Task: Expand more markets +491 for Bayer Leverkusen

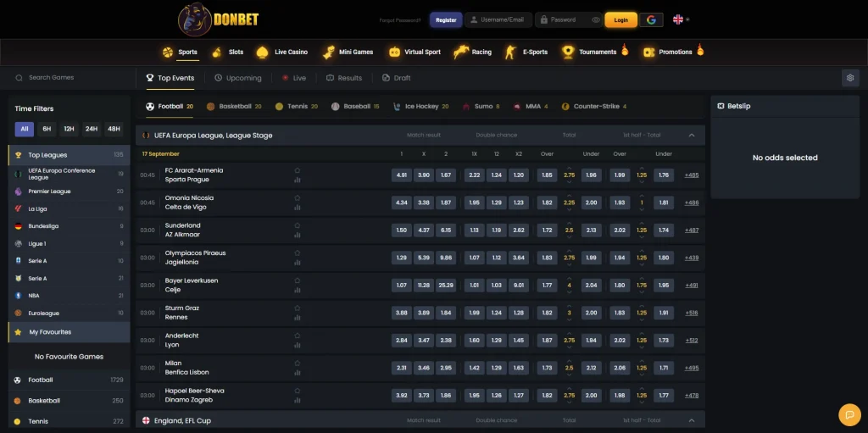Action: pos(692,286)
